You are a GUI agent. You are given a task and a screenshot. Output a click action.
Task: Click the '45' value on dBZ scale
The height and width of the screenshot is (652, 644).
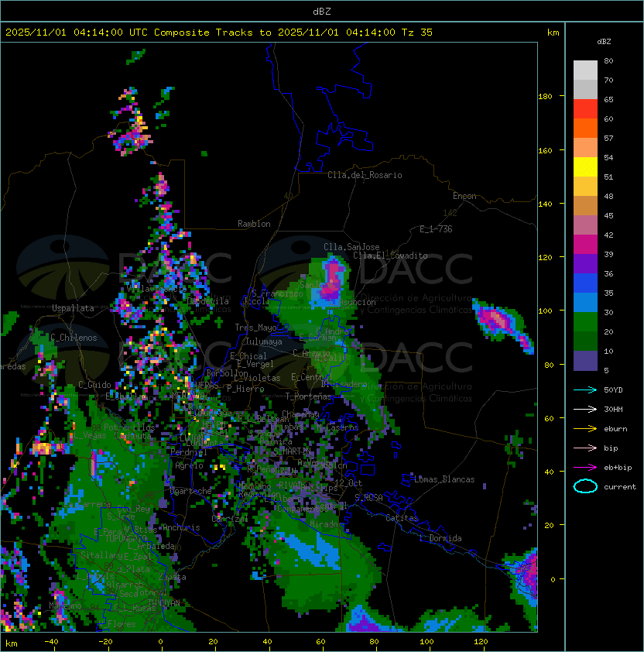(x=608, y=215)
